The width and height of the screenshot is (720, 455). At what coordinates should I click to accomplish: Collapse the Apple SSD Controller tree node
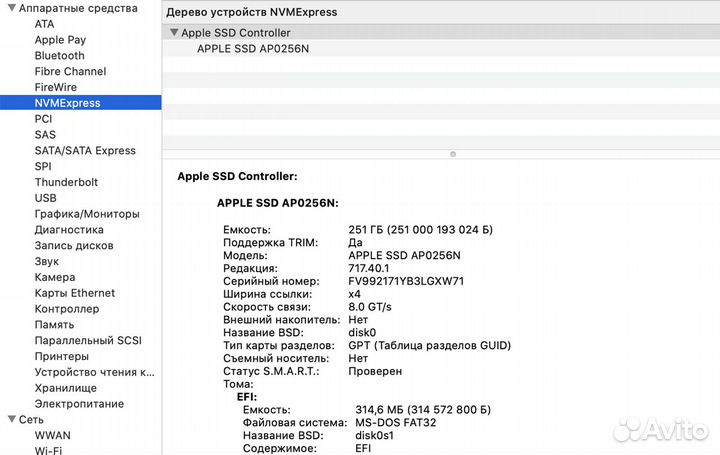pos(174,33)
